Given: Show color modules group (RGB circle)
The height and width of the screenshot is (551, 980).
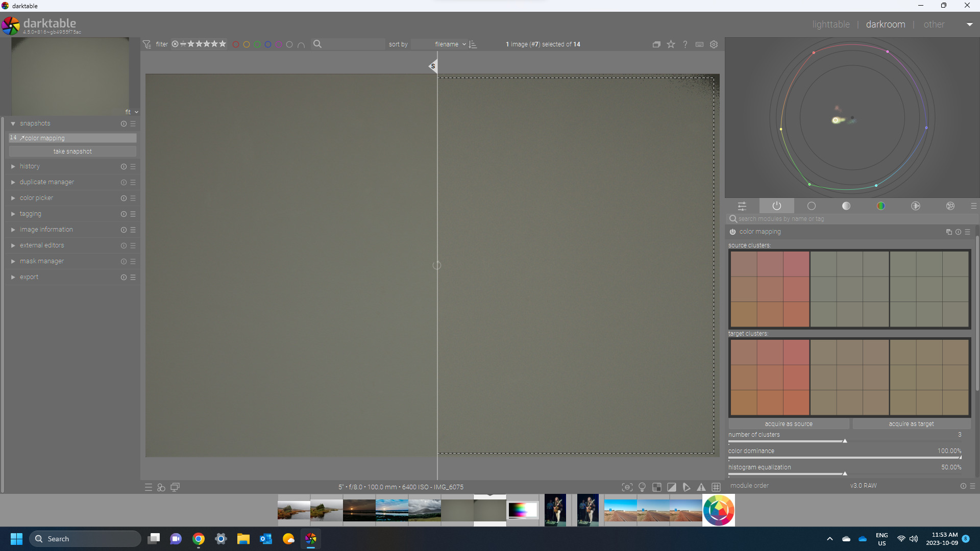Looking at the screenshot, I should pos(880,206).
